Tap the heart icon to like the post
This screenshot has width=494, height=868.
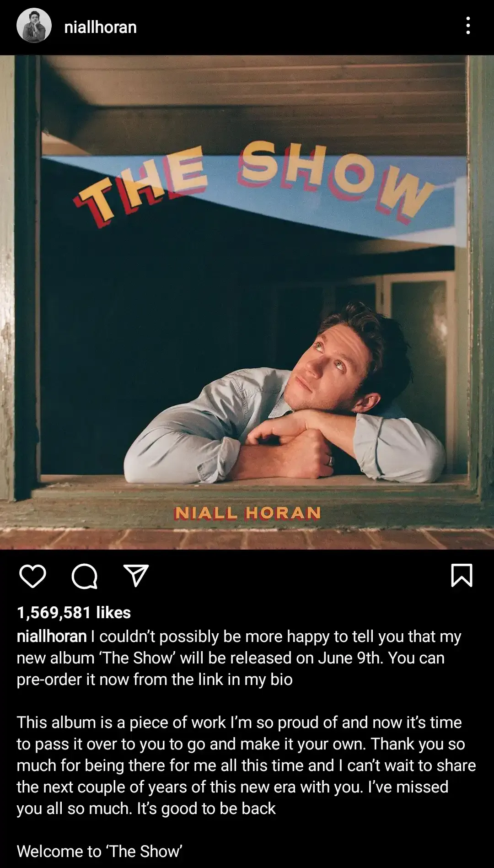pos(32,576)
